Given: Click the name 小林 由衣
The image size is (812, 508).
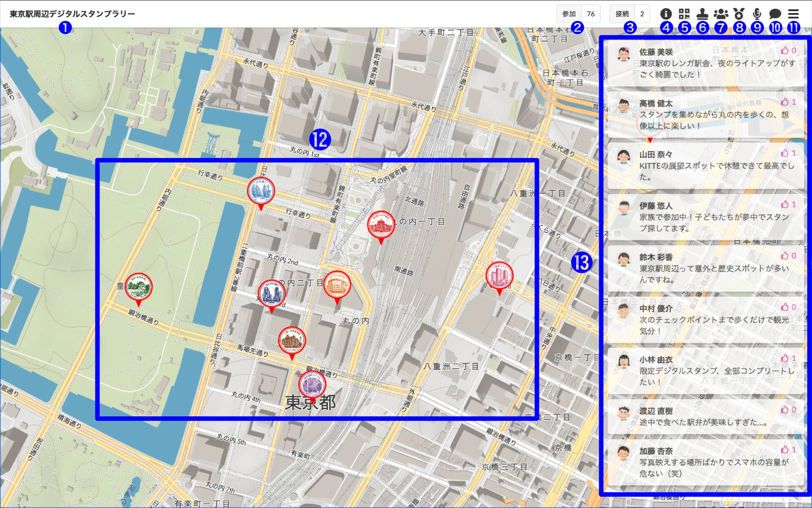Looking at the screenshot, I should point(656,360).
